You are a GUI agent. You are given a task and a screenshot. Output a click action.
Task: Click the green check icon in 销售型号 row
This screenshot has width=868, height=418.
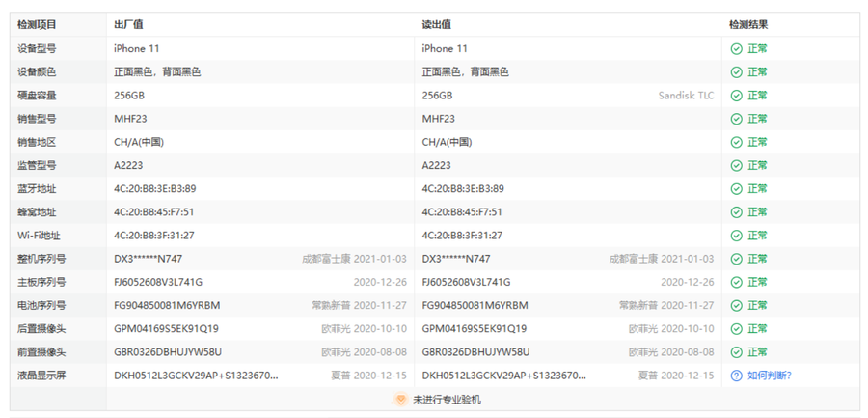click(736, 119)
